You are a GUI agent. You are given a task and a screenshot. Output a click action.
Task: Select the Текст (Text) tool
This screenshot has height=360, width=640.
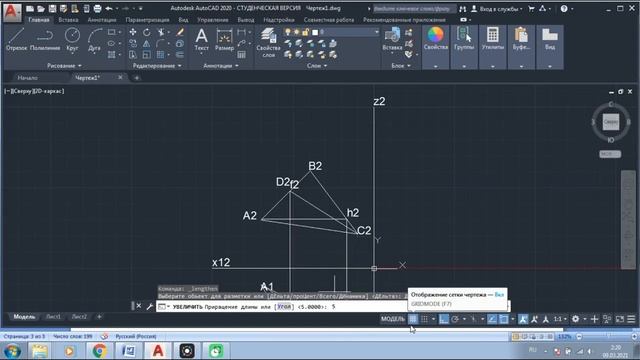click(x=201, y=40)
